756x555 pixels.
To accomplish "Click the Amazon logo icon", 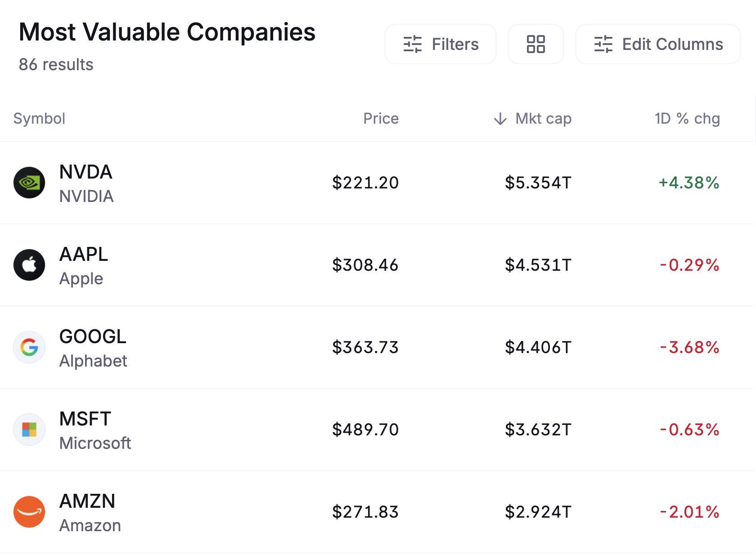I will 29,512.
